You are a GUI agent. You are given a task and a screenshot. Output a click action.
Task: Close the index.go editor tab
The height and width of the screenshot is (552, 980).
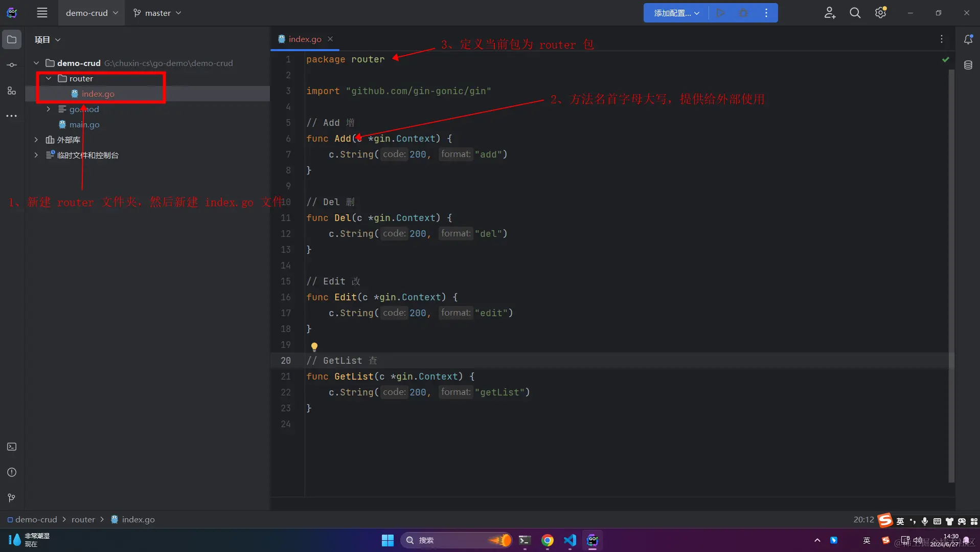(330, 39)
